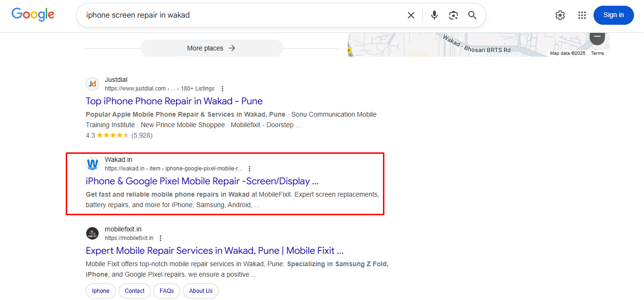644x300 pixels.
Task: Click the Justdial favicon
Action: (x=92, y=83)
